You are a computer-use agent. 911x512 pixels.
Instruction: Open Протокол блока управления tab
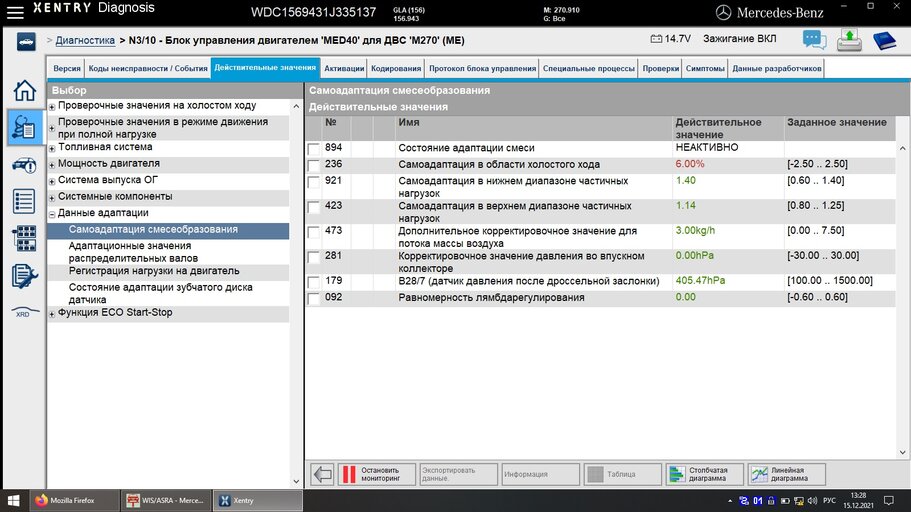[482, 69]
